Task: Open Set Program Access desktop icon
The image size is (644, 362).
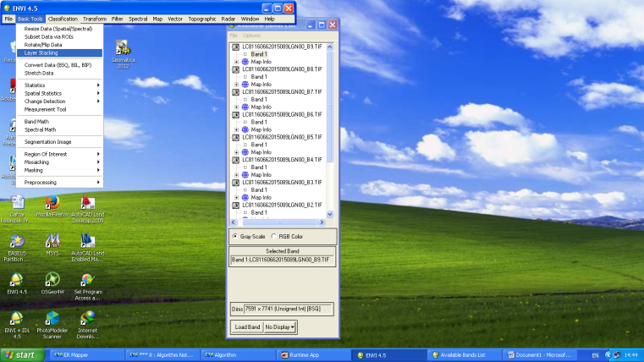Action: [87, 287]
